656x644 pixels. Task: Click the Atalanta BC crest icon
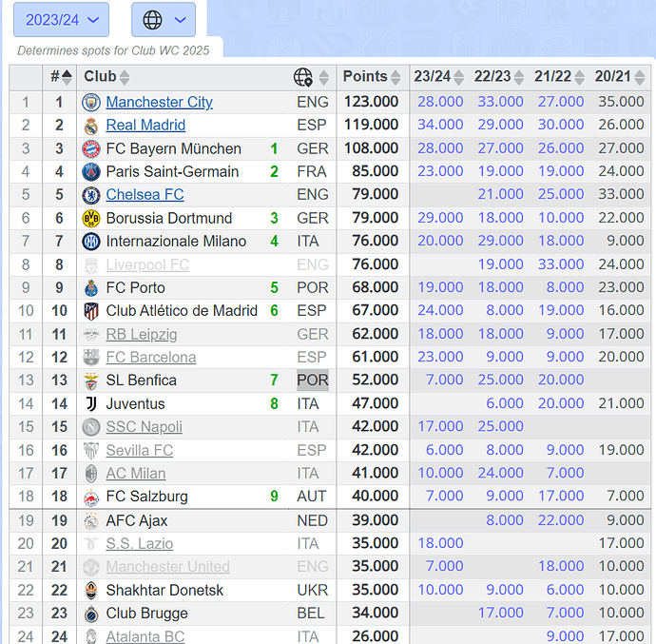[91, 637]
